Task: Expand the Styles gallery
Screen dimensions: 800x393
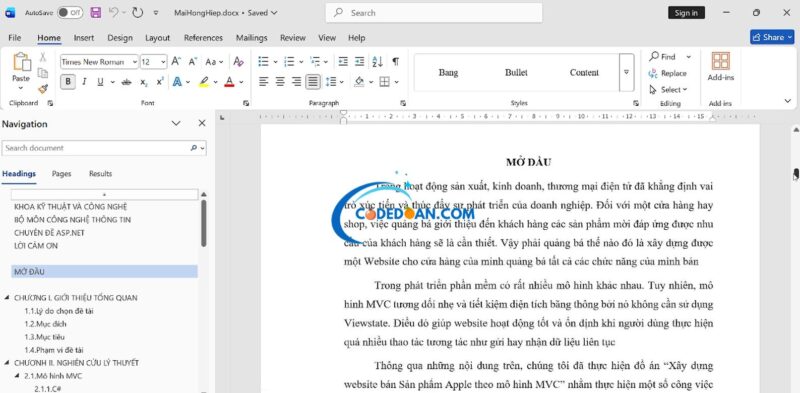Action: click(627, 72)
